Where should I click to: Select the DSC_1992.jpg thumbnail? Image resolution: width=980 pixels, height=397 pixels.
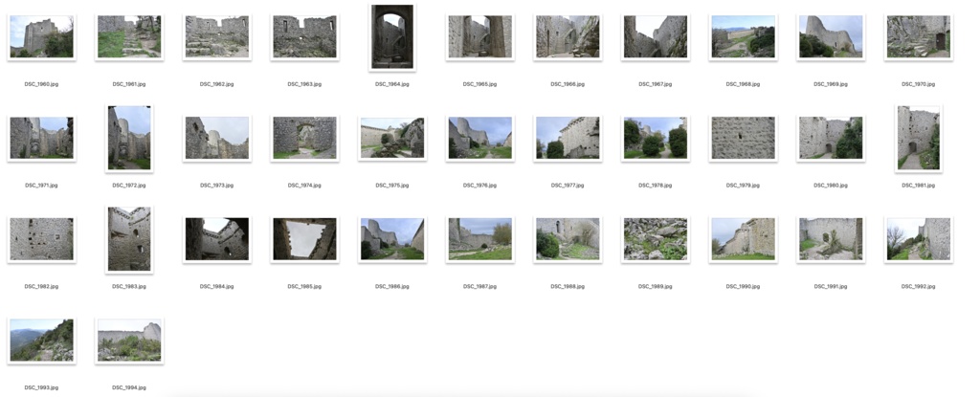(918, 239)
